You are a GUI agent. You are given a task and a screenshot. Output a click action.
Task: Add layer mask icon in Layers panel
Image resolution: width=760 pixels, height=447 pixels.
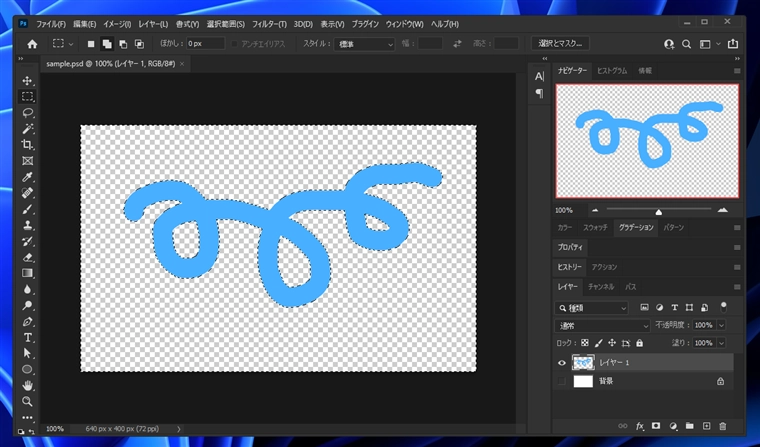tap(656, 426)
